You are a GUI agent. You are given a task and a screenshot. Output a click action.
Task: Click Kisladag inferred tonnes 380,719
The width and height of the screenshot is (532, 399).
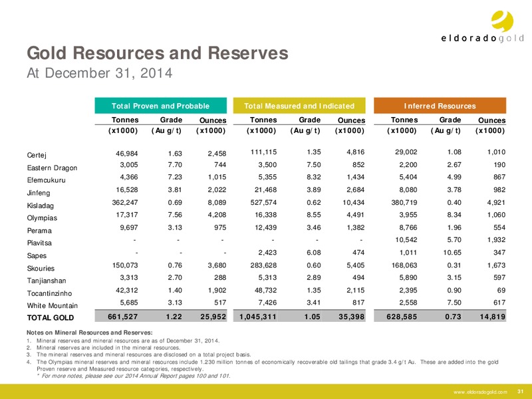coord(404,203)
